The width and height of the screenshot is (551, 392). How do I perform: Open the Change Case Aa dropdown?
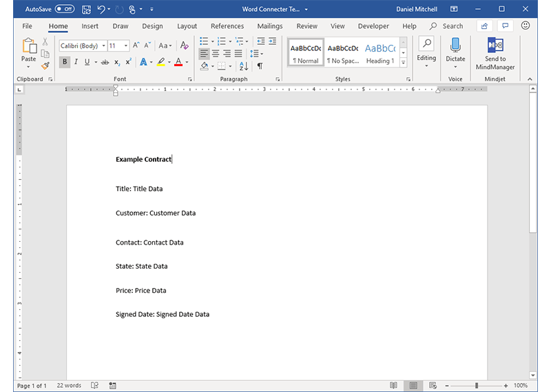[165, 45]
